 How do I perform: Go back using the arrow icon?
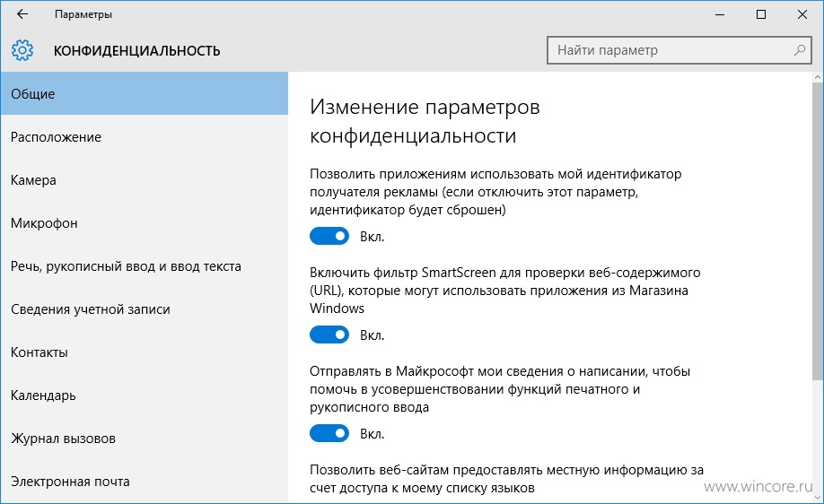[22, 14]
